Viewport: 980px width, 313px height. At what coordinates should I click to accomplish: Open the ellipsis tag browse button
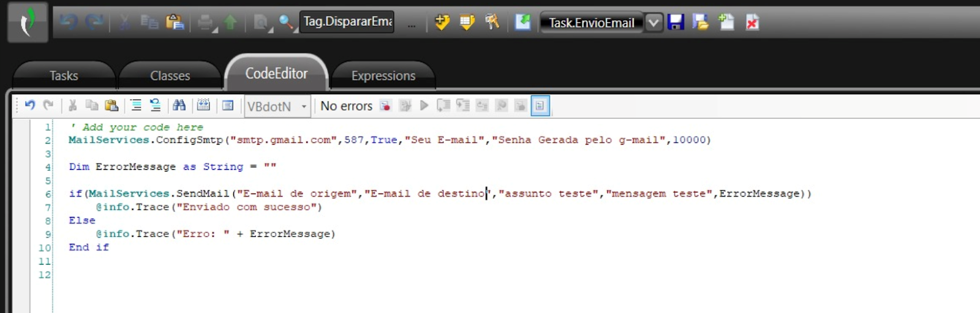point(411,25)
